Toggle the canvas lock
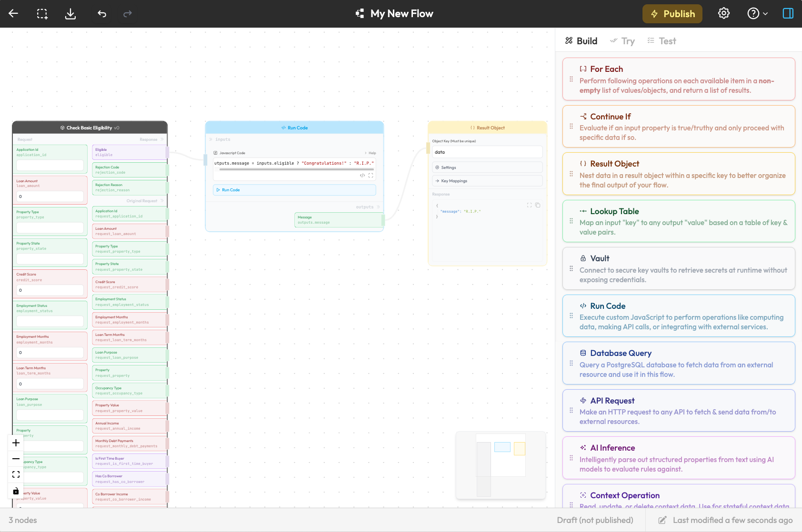802x532 pixels. pos(16,491)
